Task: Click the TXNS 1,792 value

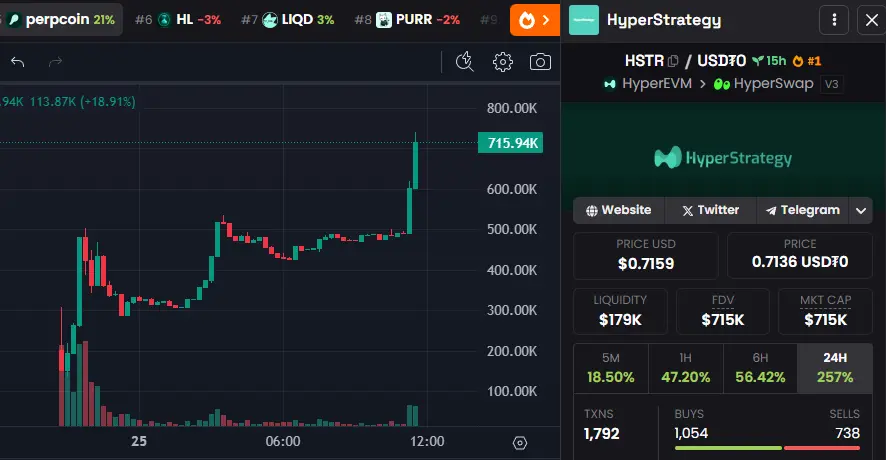Action: tap(601, 433)
